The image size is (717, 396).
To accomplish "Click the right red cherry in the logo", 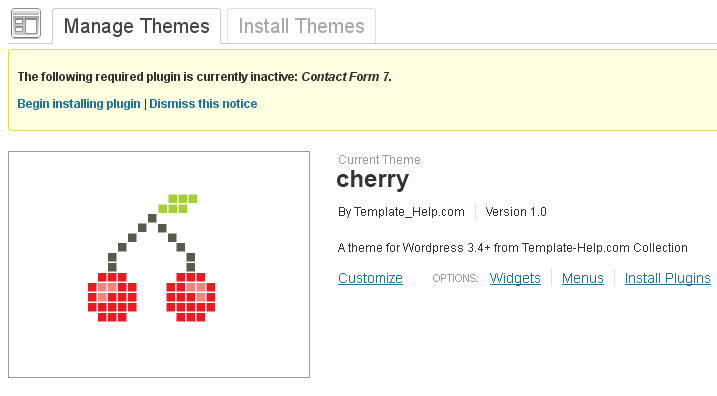I will tap(191, 297).
